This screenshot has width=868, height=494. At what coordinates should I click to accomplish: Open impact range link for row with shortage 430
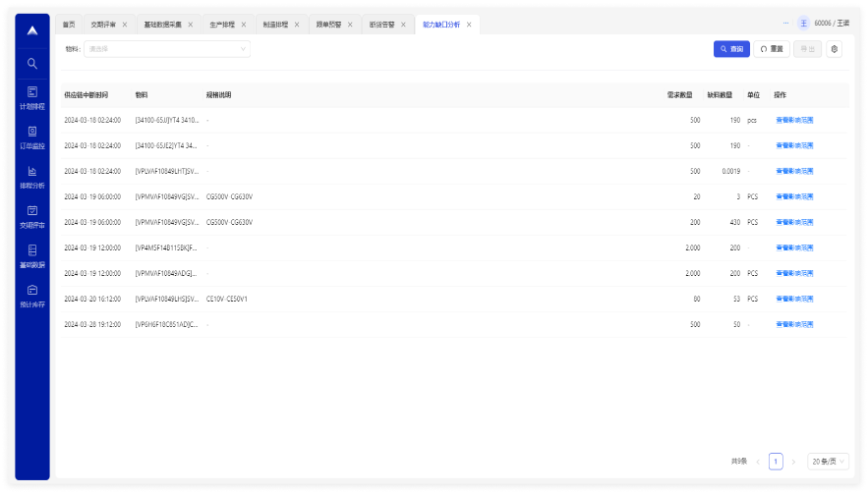794,222
